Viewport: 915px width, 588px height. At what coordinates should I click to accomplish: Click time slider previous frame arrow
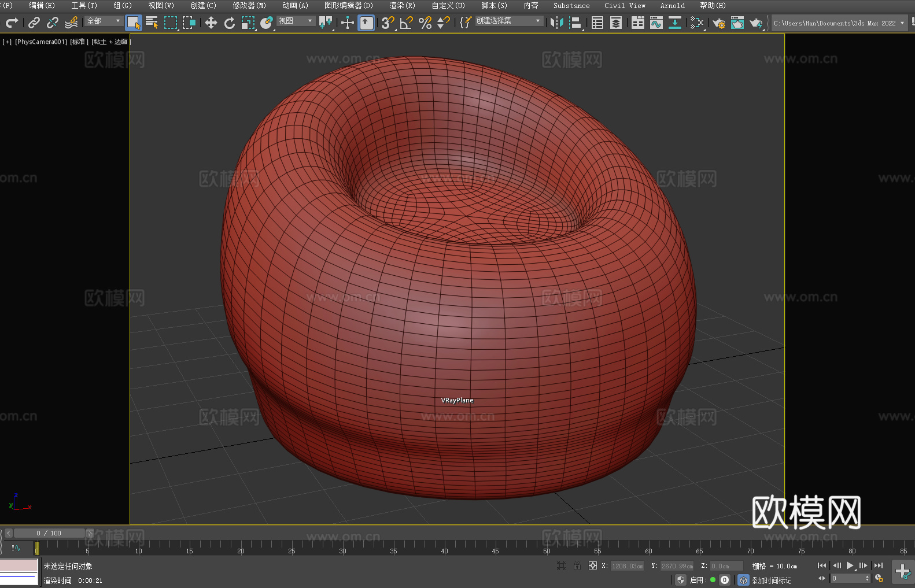8,533
